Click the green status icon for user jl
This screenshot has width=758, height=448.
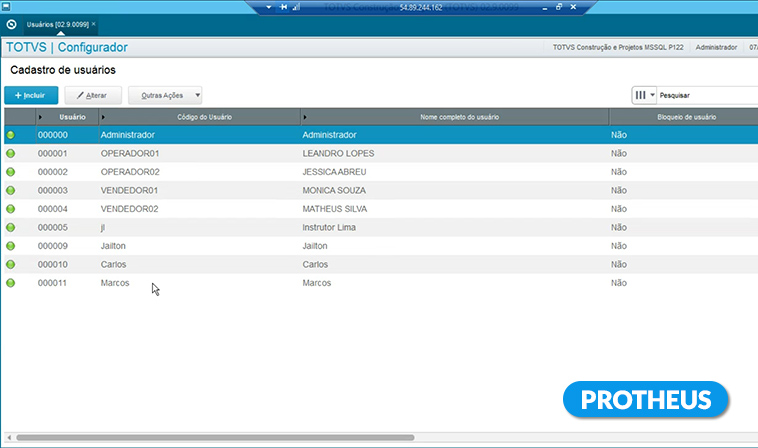(x=11, y=227)
